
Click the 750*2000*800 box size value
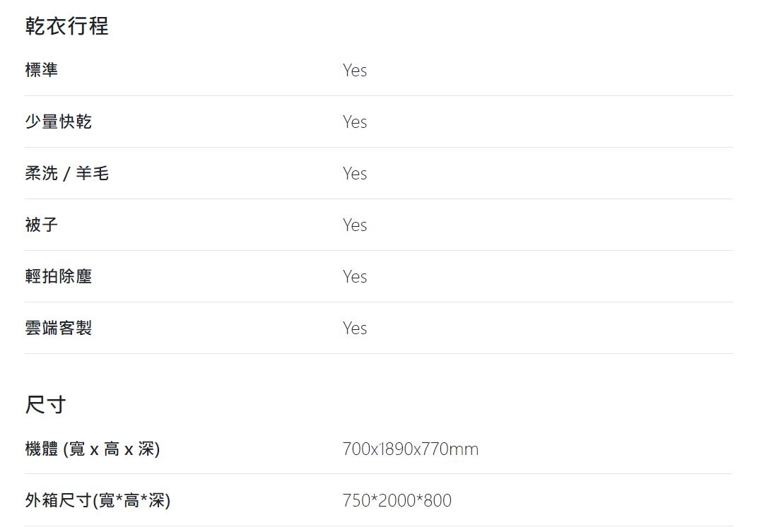[x=397, y=501]
